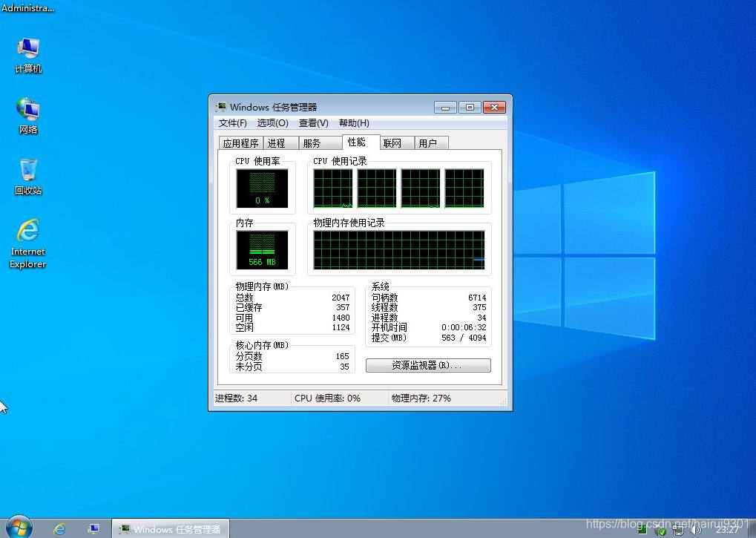756x538 pixels.
Task: Click the pinned monitor icon on taskbar
Action: click(x=93, y=529)
